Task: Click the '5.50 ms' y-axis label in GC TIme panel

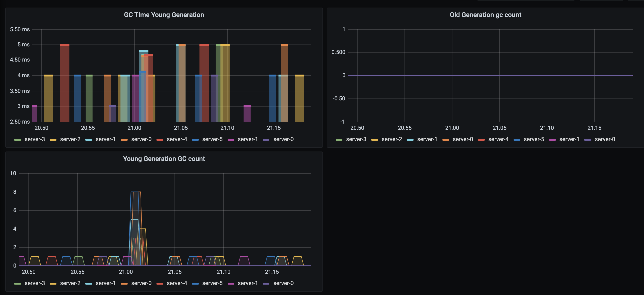Action: [20, 29]
